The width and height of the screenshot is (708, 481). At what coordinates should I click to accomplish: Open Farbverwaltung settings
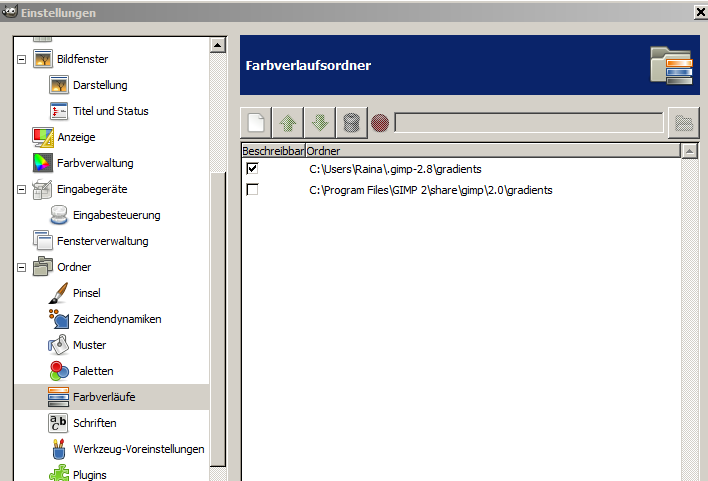(x=95, y=163)
